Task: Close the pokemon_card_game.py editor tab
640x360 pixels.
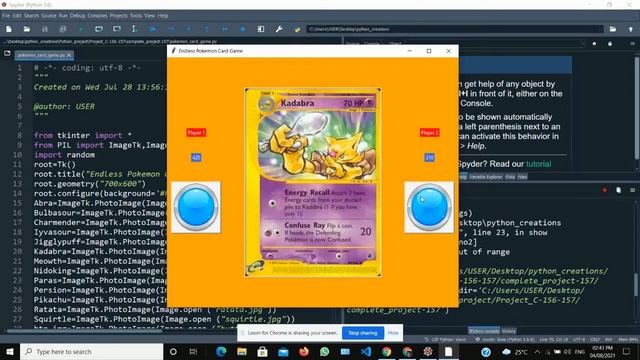Action: tap(69, 55)
